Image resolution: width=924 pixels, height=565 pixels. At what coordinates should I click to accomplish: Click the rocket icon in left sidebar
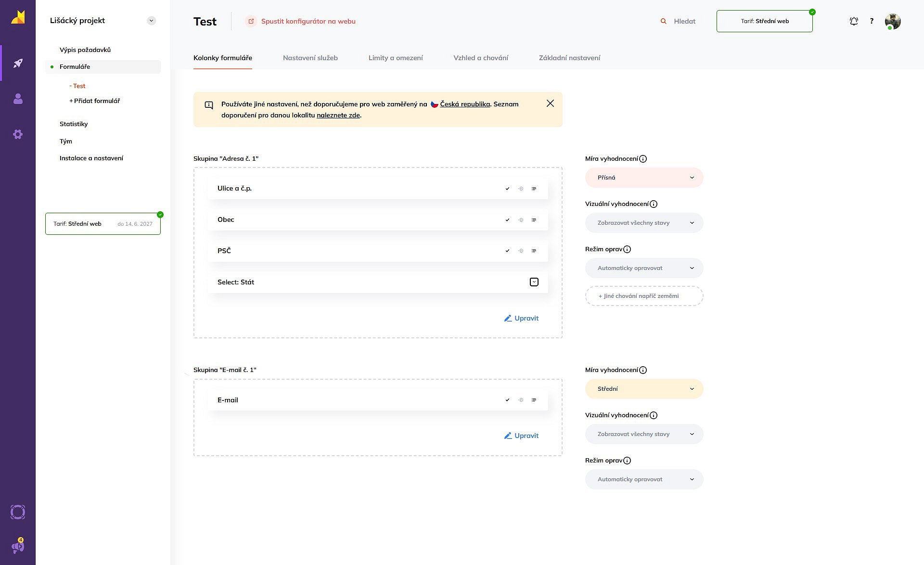pos(18,63)
